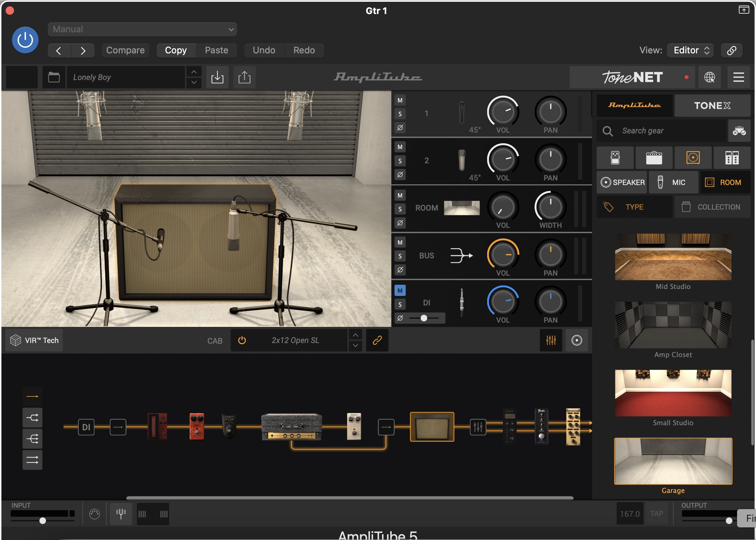The image size is (756, 540).
Task: Open the cab mixer faders icon
Action: (x=551, y=340)
